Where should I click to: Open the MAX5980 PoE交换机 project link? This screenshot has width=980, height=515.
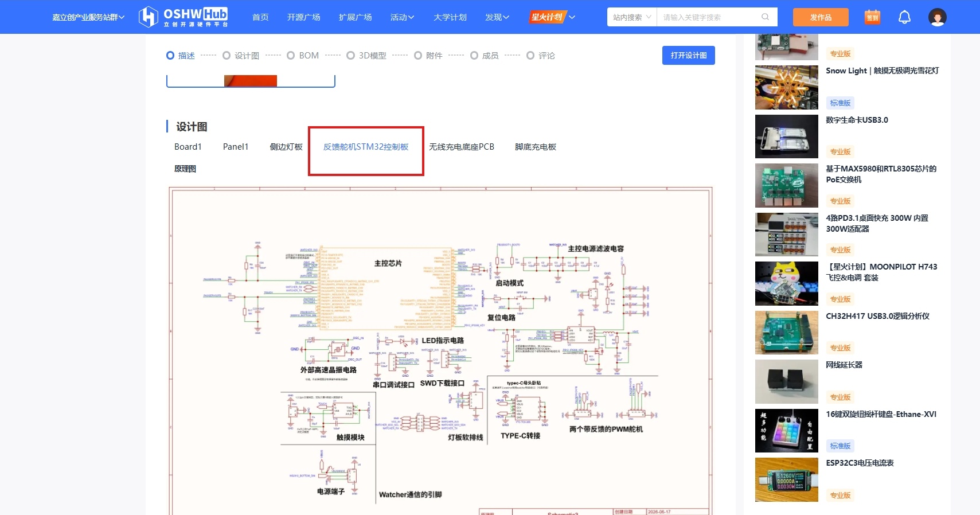[x=881, y=174]
